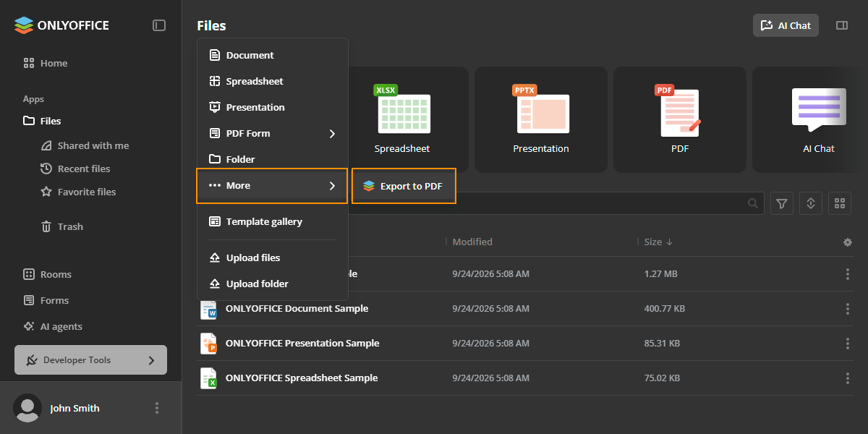This screenshot has height=434, width=868.
Task: Click the PPTX Presentation tile
Action: pyautogui.click(x=541, y=119)
